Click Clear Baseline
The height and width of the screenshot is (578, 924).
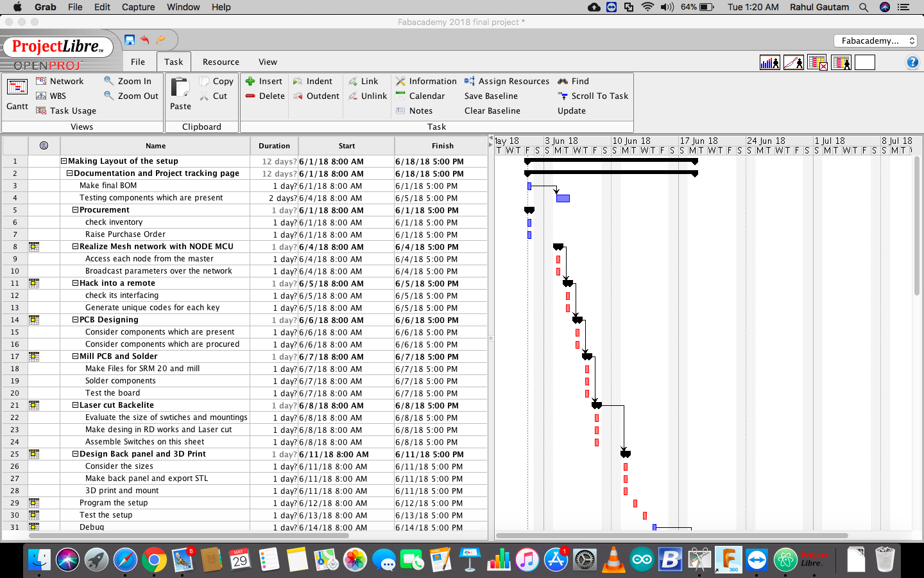click(x=492, y=111)
